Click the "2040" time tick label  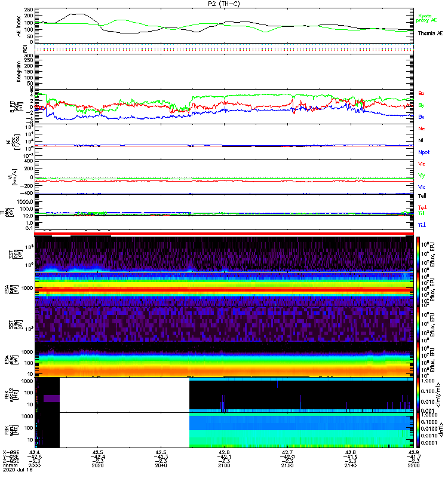click(x=161, y=465)
